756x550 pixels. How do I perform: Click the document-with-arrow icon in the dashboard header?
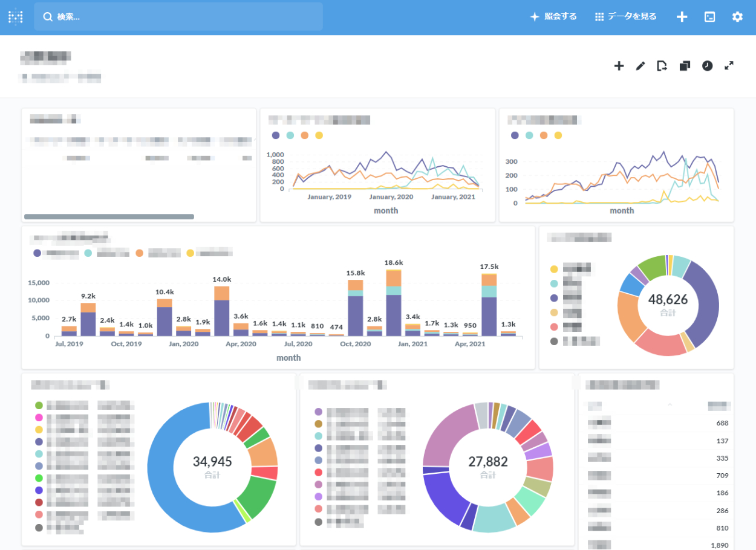662,66
